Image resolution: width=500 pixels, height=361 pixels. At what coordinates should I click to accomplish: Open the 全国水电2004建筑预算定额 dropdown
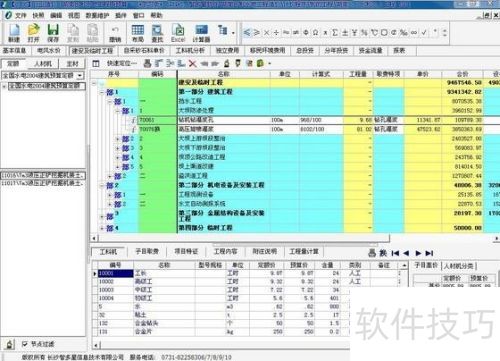pyautogui.click(x=80, y=75)
